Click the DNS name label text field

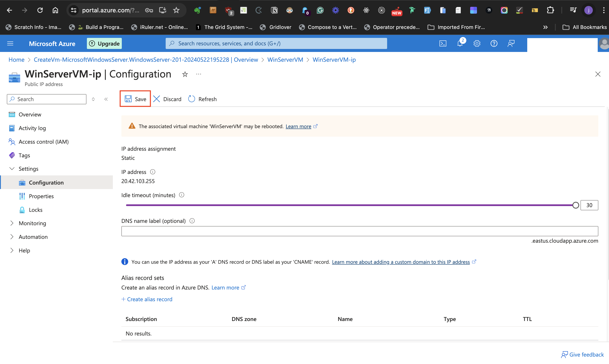pos(359,231)
